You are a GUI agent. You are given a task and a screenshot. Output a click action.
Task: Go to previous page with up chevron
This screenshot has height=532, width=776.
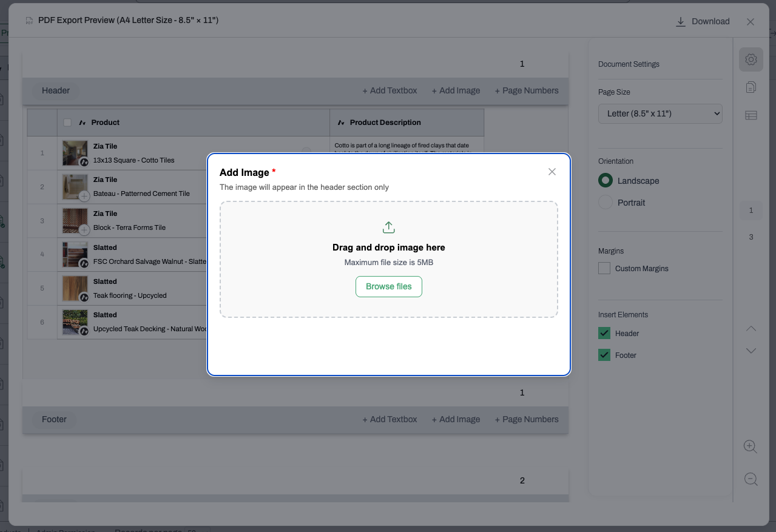751,328
